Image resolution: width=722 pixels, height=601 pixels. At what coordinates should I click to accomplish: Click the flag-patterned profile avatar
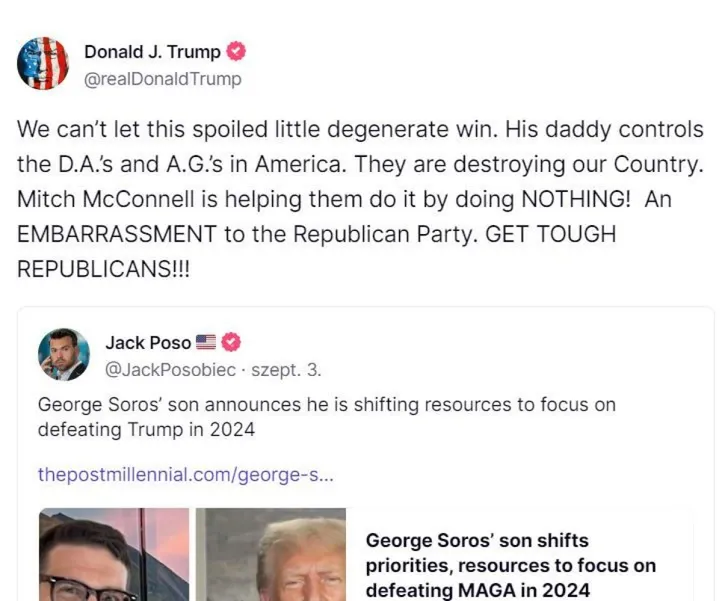(43, 63)
